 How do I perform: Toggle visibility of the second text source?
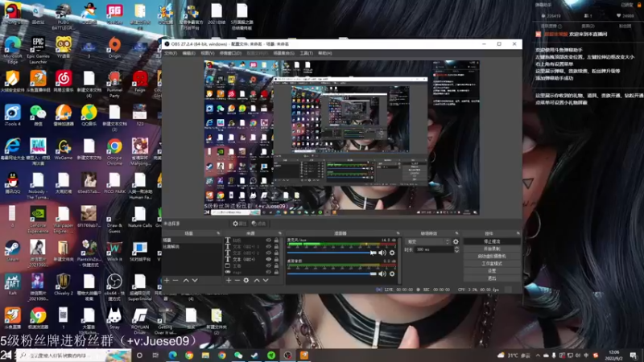(269, 247)
